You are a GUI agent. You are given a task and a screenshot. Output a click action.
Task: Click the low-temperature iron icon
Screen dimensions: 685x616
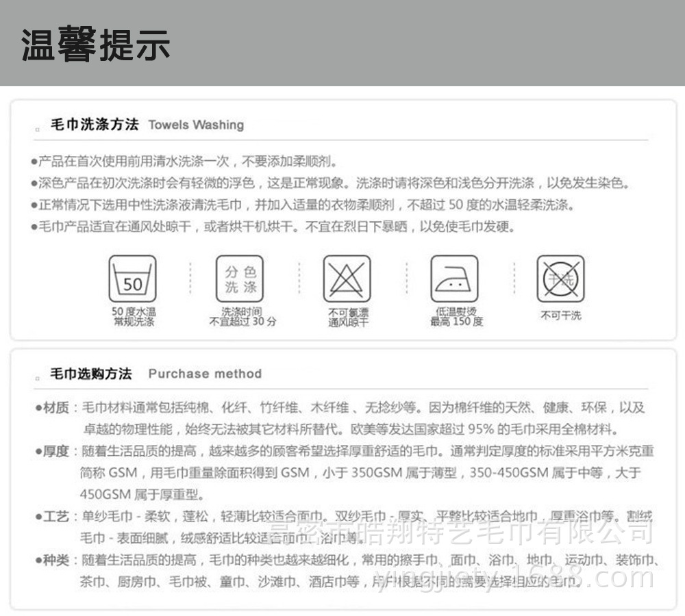[x=454, y=279]
